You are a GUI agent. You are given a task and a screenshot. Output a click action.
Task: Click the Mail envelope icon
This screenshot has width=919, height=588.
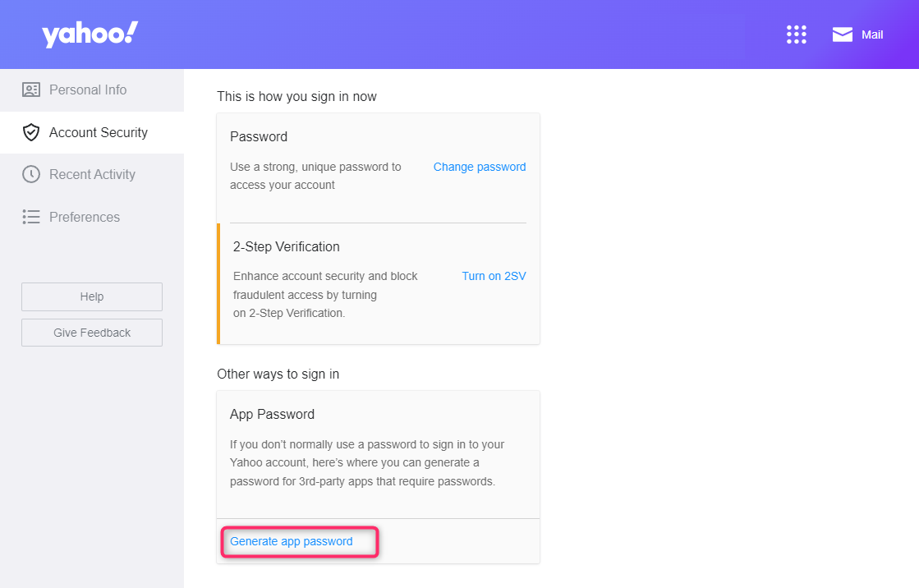click(x=842, y=34)
